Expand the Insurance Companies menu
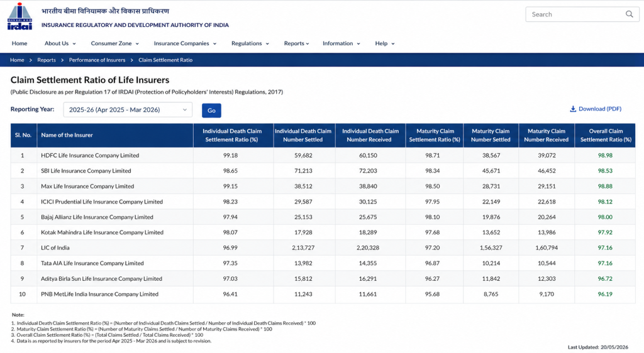644x353 pixels. click(x=185, y=43)
